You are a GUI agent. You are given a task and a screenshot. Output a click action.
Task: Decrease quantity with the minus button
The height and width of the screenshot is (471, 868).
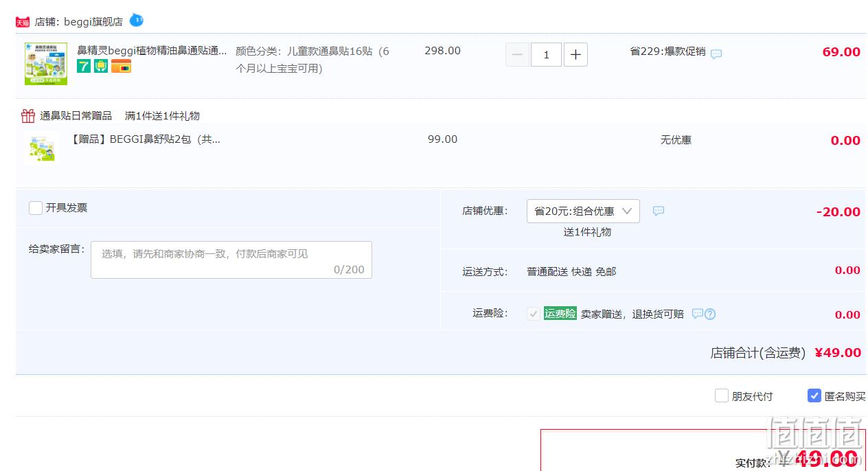point(517,55)
